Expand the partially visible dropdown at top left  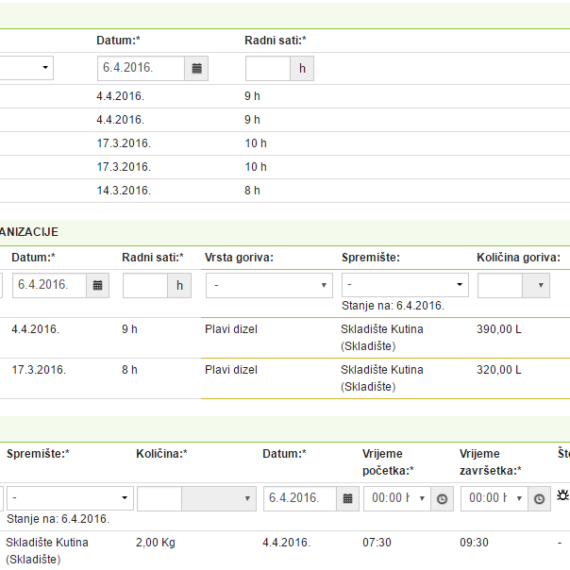point(26,68)
